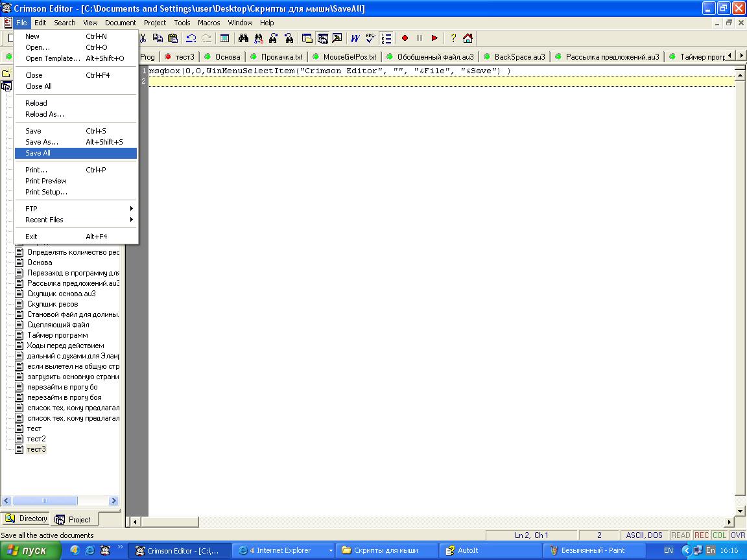Click the Undo arrow toolbar icon
This screenshot has width=747, height=560.
(x=191, y=38)
